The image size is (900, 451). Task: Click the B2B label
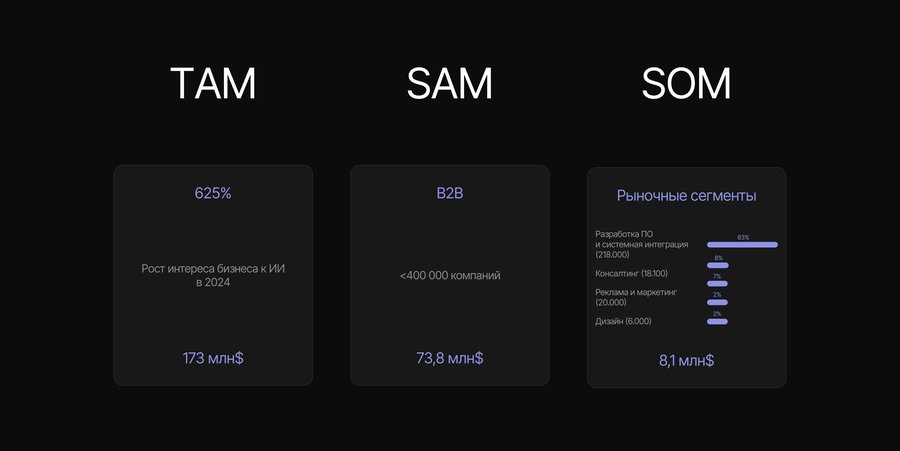point(450,193)
